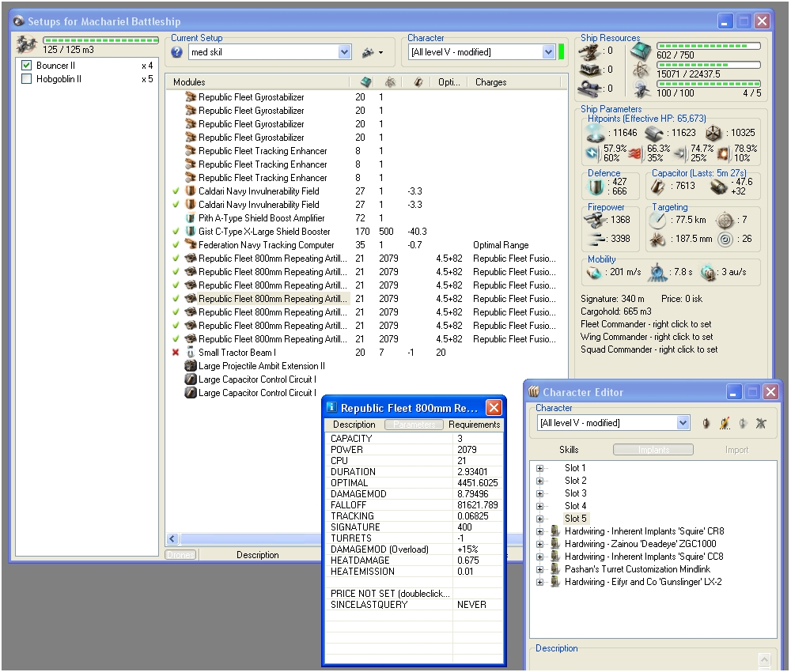This screenshot has height=672, width=791.
Task: Click the blue help question mark icon
Action: coord(176,52)
